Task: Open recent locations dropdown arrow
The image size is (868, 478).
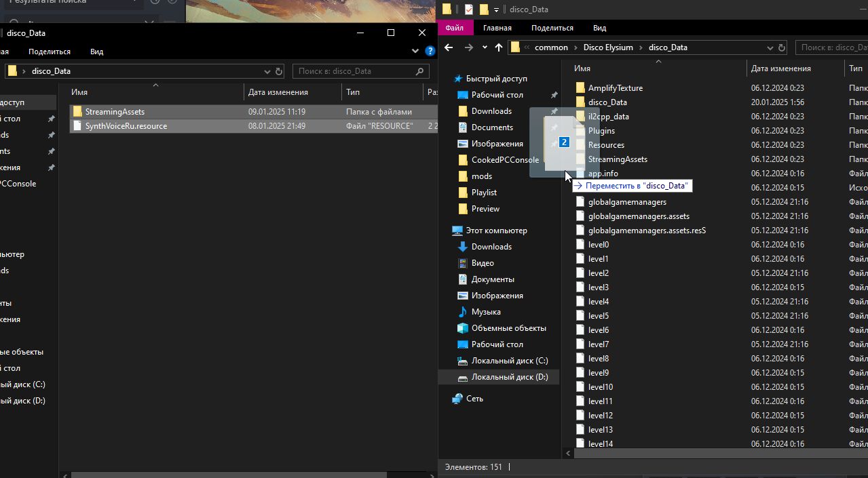Action: [485, 47]
